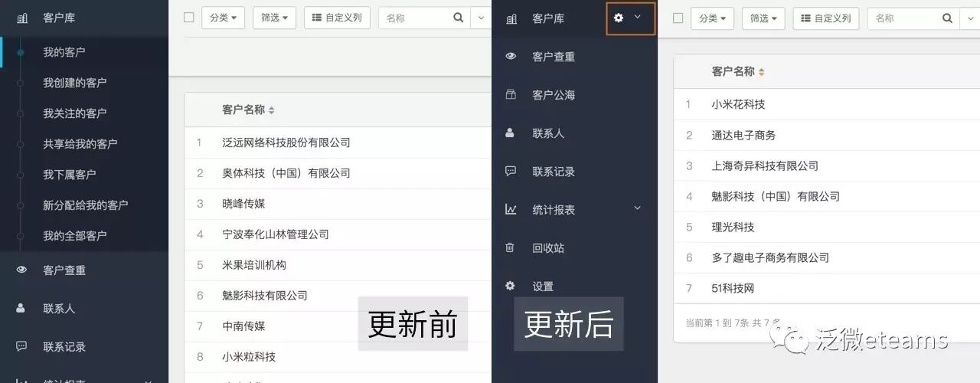Expand the chevron next to 客户库's gear icon
This screenshot has width=980, height=383.
(638, 17)
